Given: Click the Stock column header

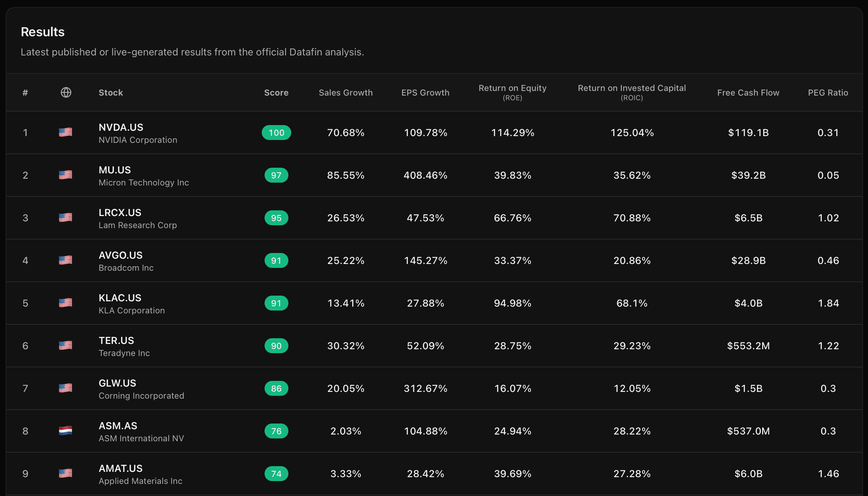Looking at the screenshot, I should click(x=111, y=93).
